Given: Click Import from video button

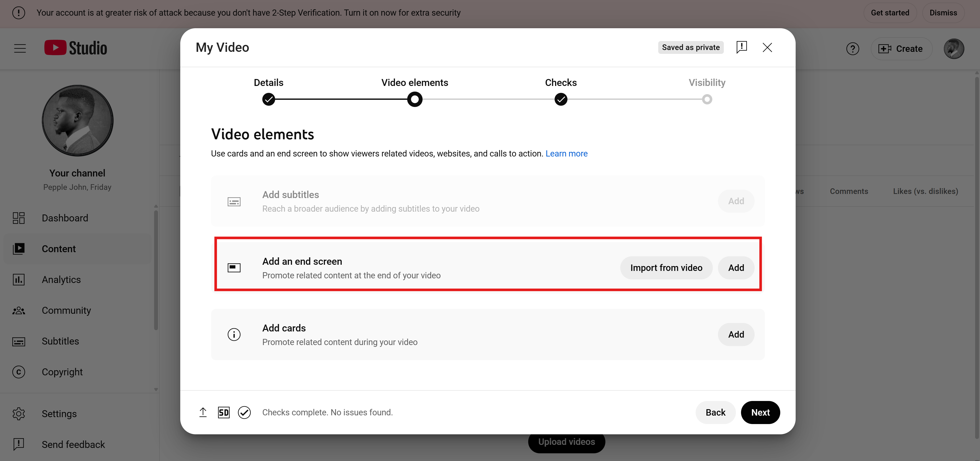Looking at the screenshot, I should pos(666,268).
